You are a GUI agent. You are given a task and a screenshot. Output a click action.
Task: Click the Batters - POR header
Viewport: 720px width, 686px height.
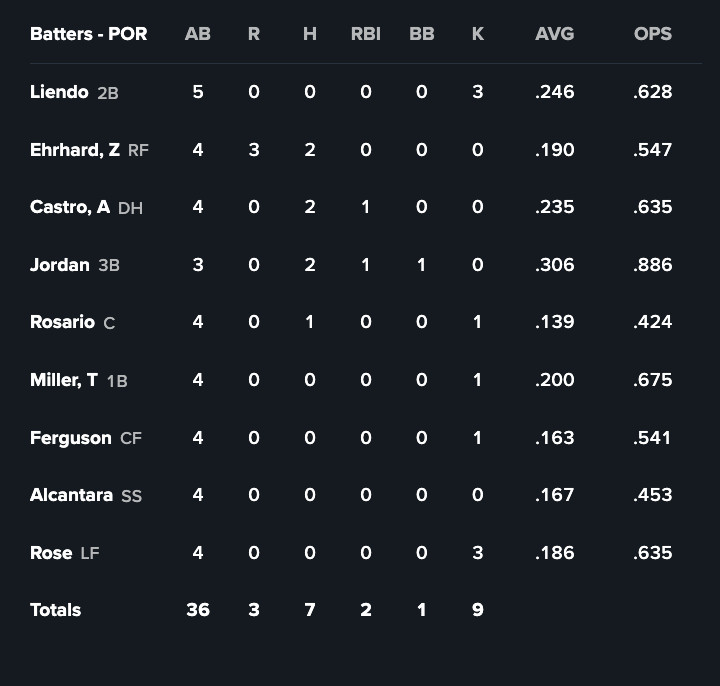pyautogui.click(x=88, y=34)
